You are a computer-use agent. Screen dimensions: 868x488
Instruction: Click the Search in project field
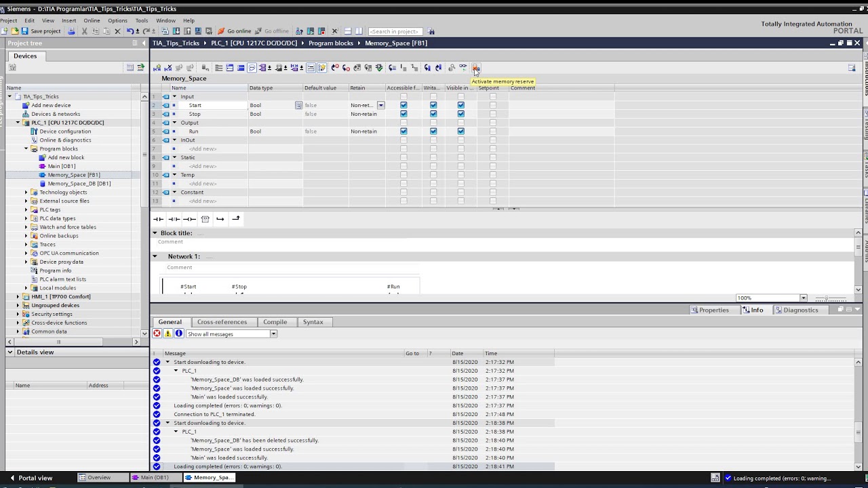click(395, 31)
